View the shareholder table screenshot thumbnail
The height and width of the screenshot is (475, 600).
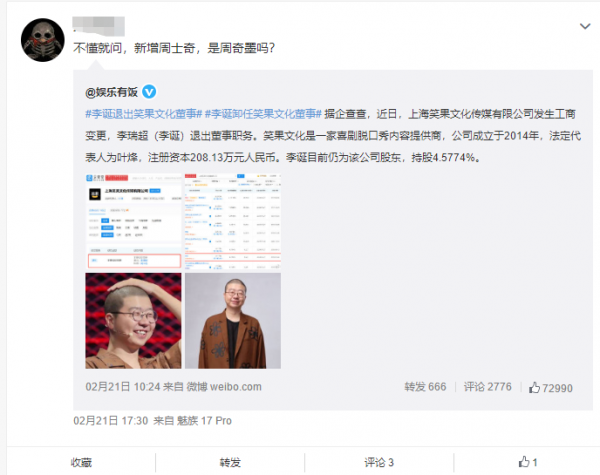point(233,221)
